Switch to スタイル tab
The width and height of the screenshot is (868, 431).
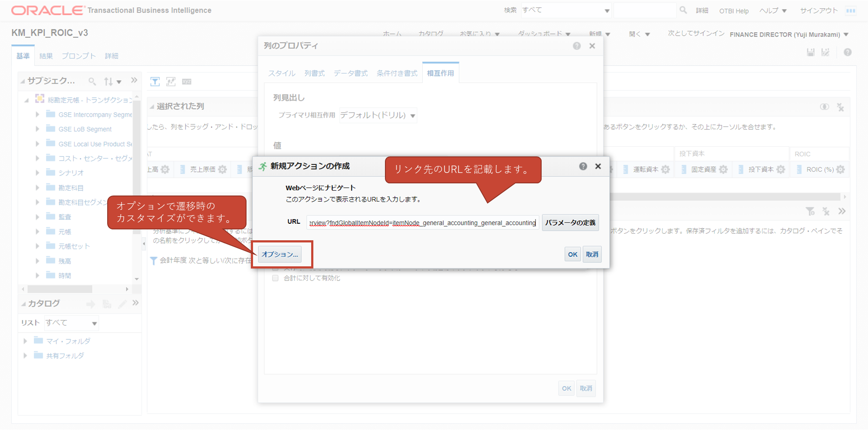coord(282,73)
